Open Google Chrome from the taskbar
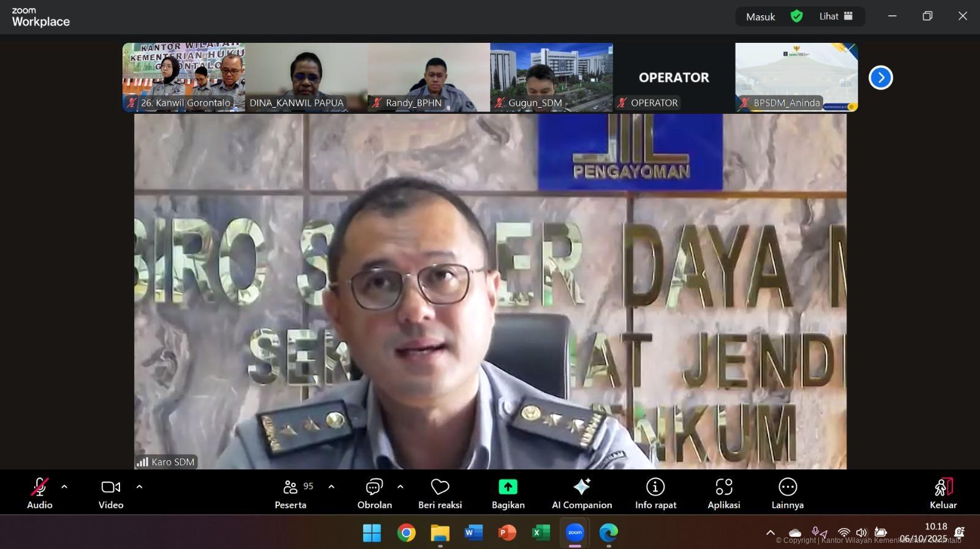The height and width of the screenshot is (549, 980). coord(406,533)
